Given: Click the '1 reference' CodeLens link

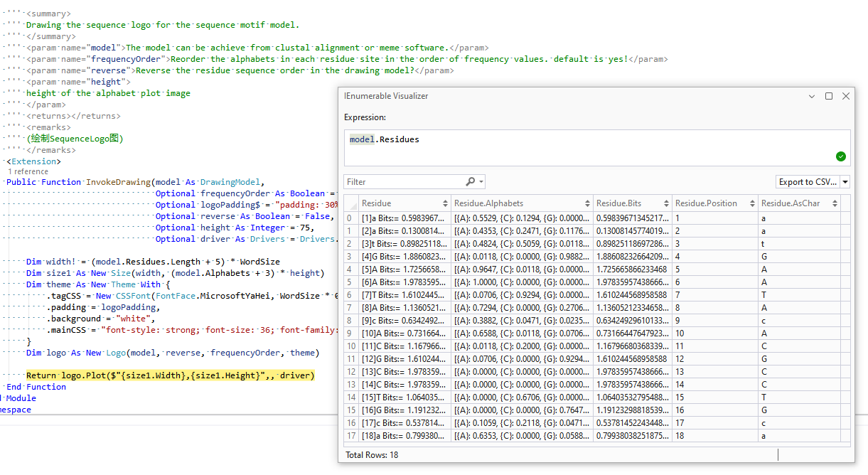Looking at the screenshot, I should (x=28, y=171).
